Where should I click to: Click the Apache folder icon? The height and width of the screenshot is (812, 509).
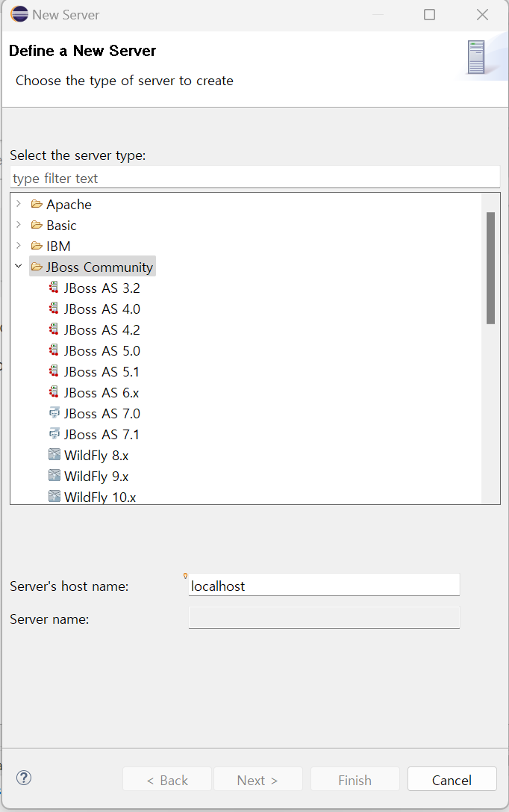(x=37, y=204)
